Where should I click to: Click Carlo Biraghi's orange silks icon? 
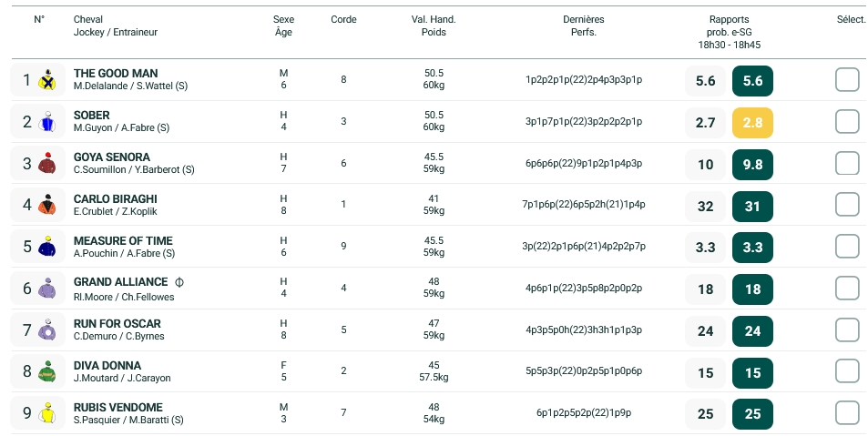point(47,206)
